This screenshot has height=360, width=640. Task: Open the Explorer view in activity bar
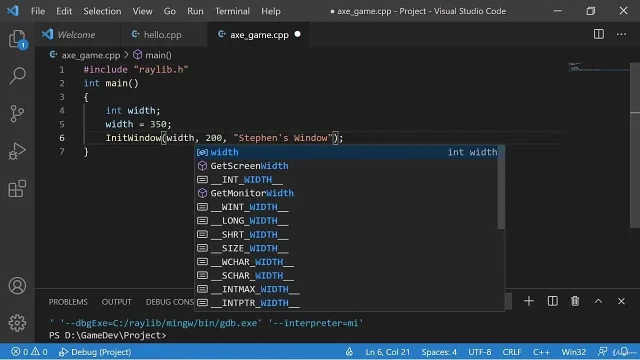17,39
